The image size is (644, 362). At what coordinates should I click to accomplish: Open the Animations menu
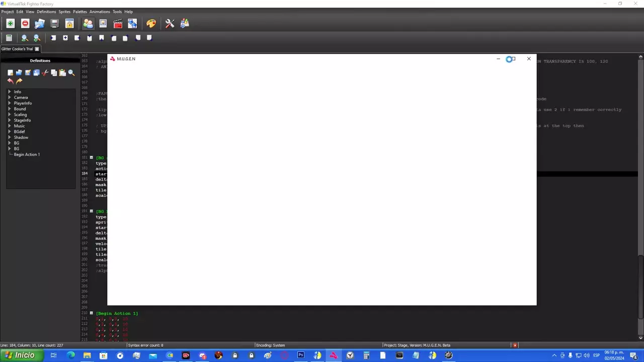click(100, 12)
